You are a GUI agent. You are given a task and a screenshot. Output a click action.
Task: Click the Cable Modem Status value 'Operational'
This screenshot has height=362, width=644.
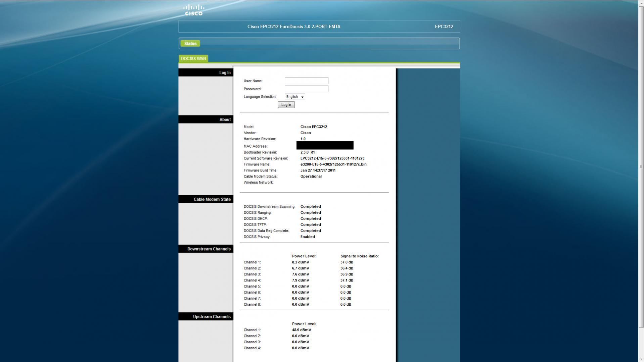311,176
